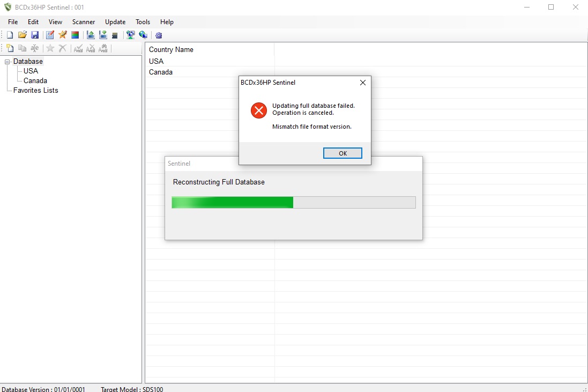This screenshot has width=588, height=392.
Task: Click the grayed copy pages icon
Action: (22, 48)
